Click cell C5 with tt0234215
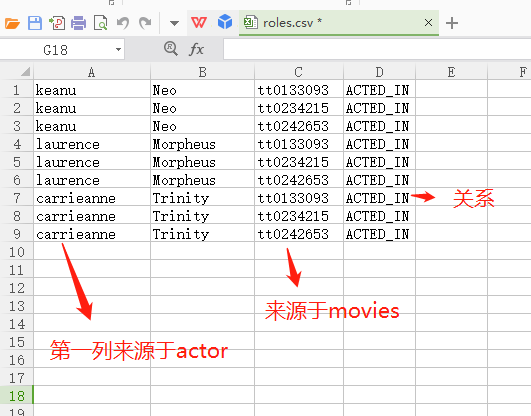531x416 pixels. click(299, 162)
